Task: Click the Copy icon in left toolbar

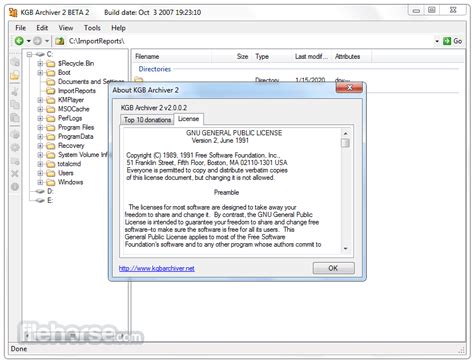Action: [x=15, y=104]
